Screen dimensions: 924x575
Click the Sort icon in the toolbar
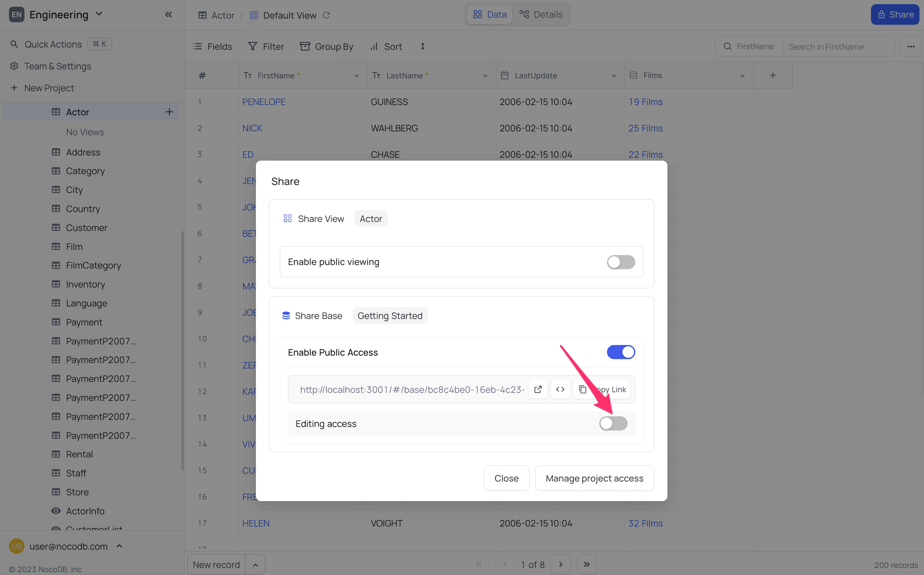[374, 46]
